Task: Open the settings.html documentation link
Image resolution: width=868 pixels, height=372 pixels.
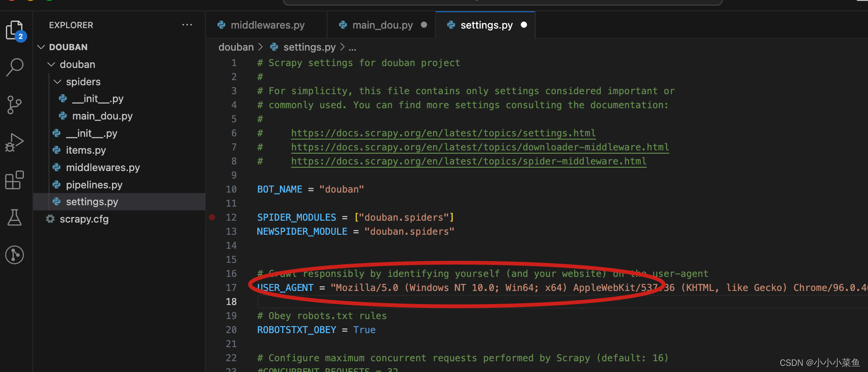Action: 443,133
